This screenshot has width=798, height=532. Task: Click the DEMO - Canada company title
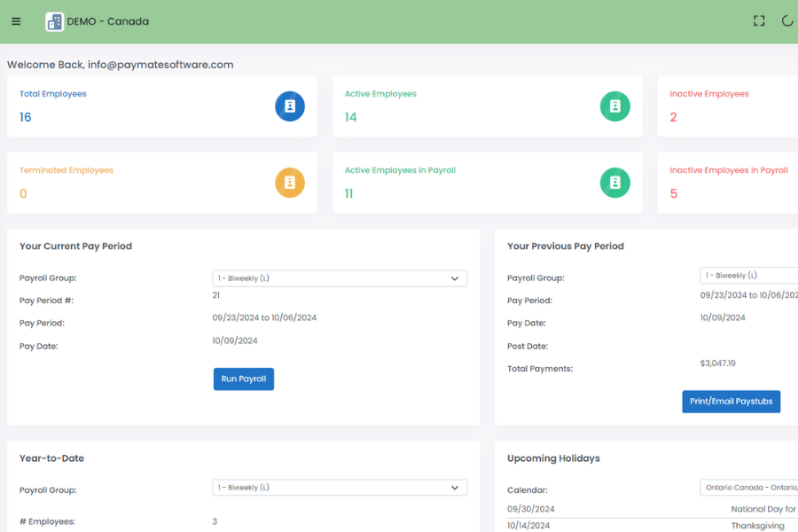point(108,21)
